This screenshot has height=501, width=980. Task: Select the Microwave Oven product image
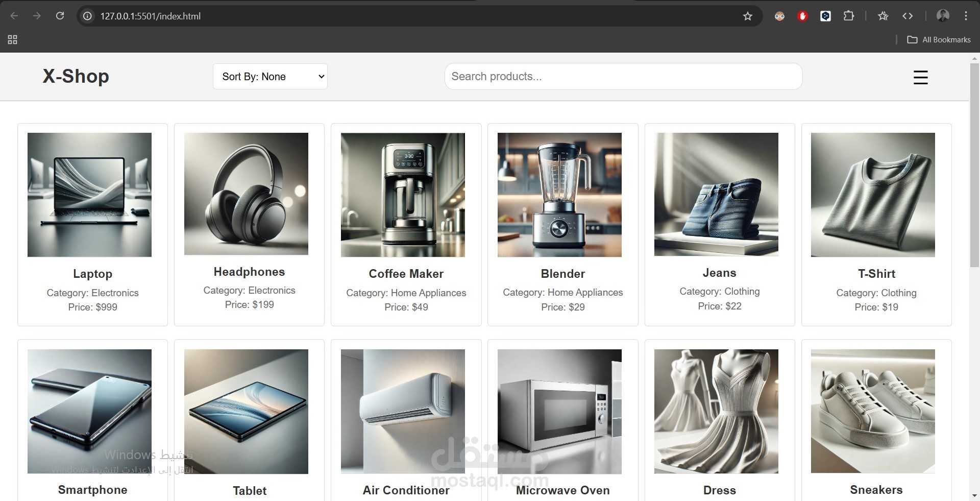(559, 412)
